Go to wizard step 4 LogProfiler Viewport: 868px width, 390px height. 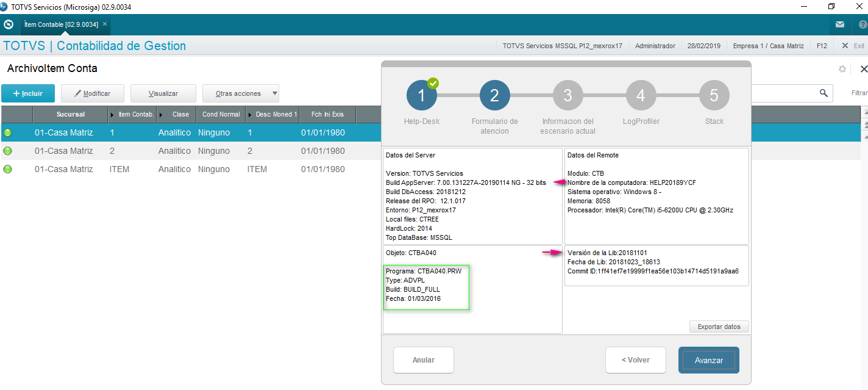[x=641, y=95]
